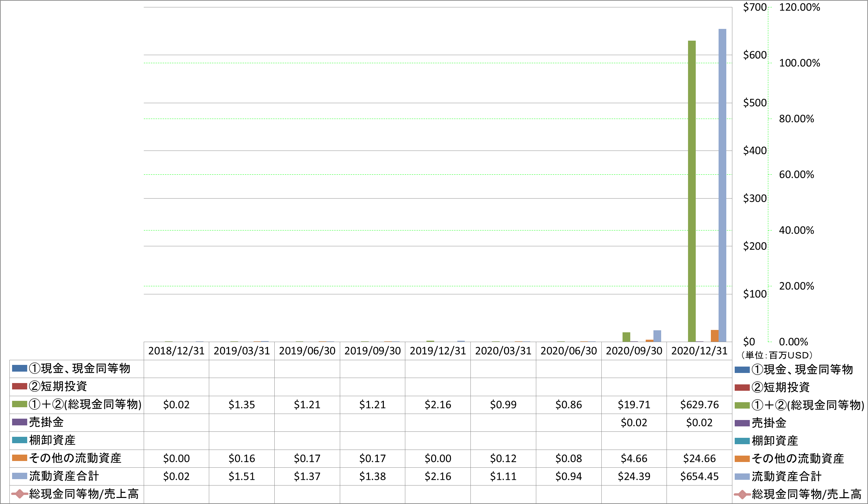Click the 2019/09/30 date header
The height and width of the screenshot is (504, 868).
pos(373,351)
